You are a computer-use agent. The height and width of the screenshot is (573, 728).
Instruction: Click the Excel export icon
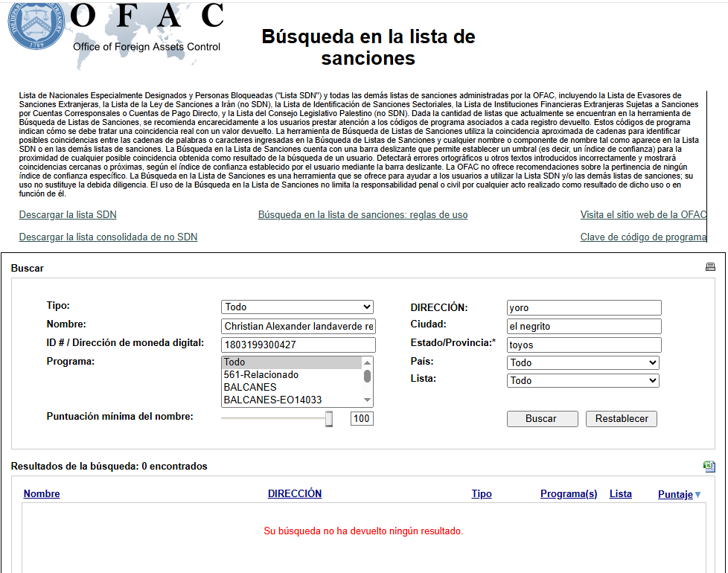(x=709, y=467)
